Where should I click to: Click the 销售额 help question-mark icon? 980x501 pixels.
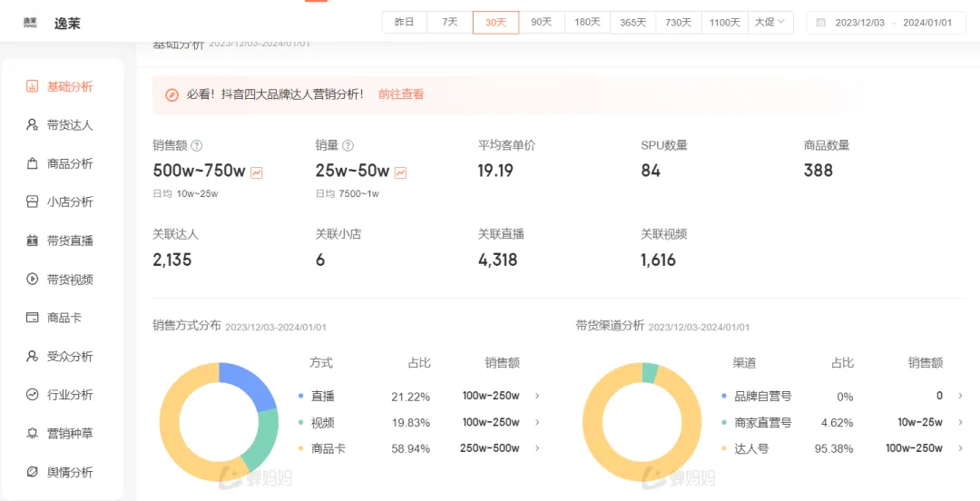coord(197,146)
